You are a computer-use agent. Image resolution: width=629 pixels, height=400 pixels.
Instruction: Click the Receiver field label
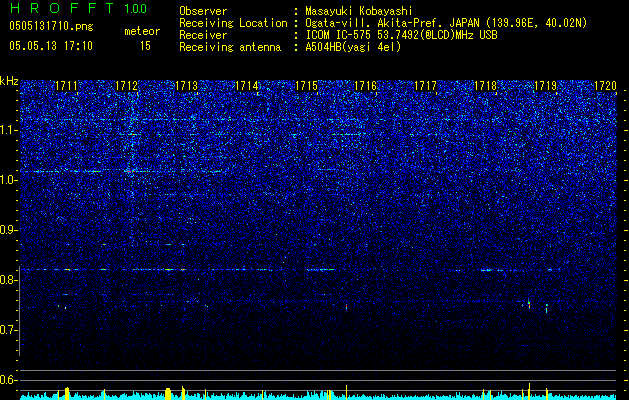tap(203, 35)
